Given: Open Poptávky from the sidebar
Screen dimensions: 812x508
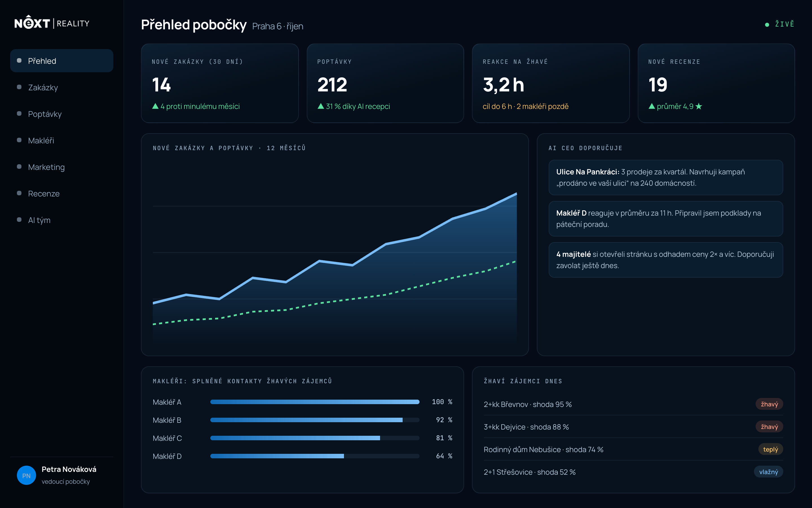Looking at the screenshot, I should (62, 114).
